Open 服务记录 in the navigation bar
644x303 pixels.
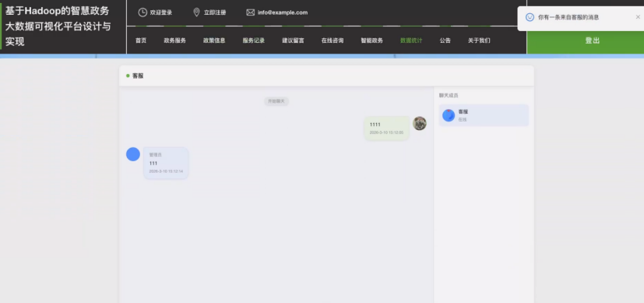click(x=254, y=41)
